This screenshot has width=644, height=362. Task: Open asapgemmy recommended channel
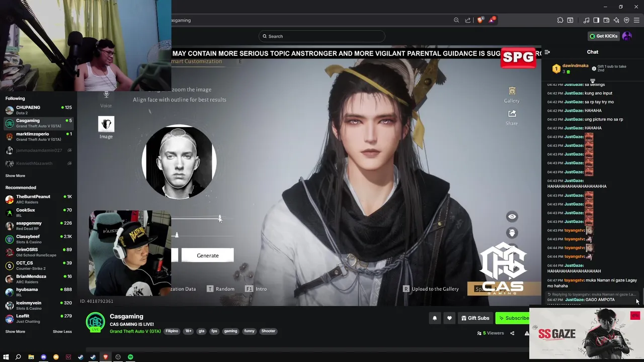pos(39,226)
